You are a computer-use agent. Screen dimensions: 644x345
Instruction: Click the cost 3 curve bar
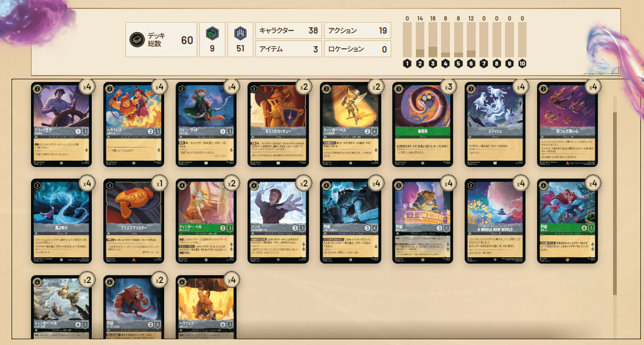[x=433, y=40]
